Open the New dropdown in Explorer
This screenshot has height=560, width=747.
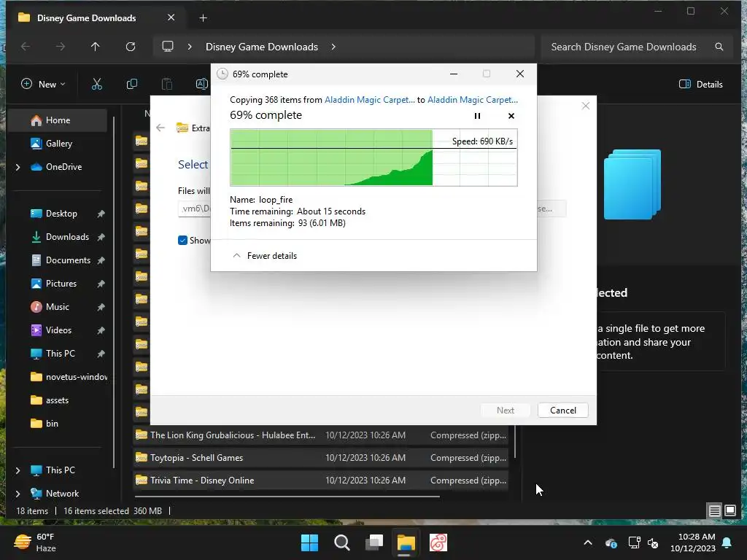(x=43, y=85)
